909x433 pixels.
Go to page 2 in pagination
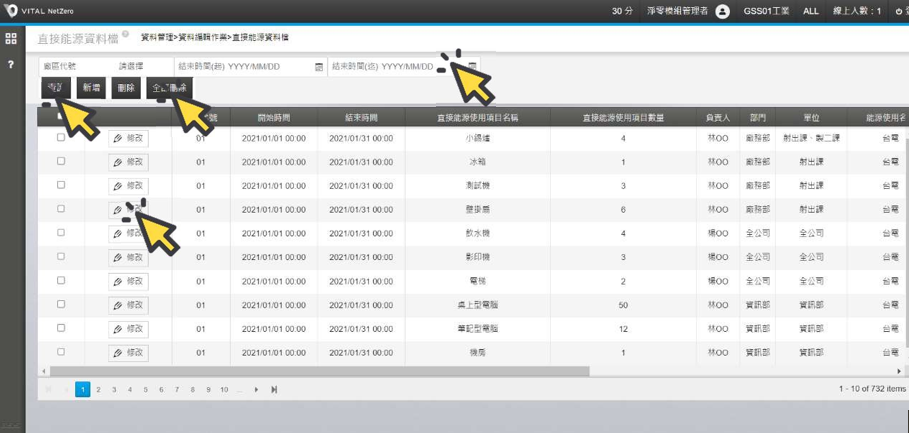pyautogui.click(x=98, y=389)
